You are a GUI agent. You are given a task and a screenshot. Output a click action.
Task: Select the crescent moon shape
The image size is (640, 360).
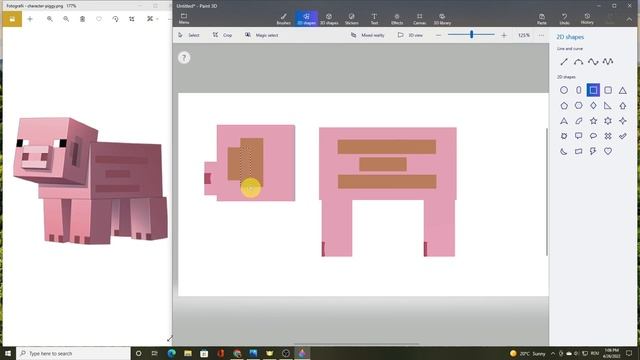point(564,151)
